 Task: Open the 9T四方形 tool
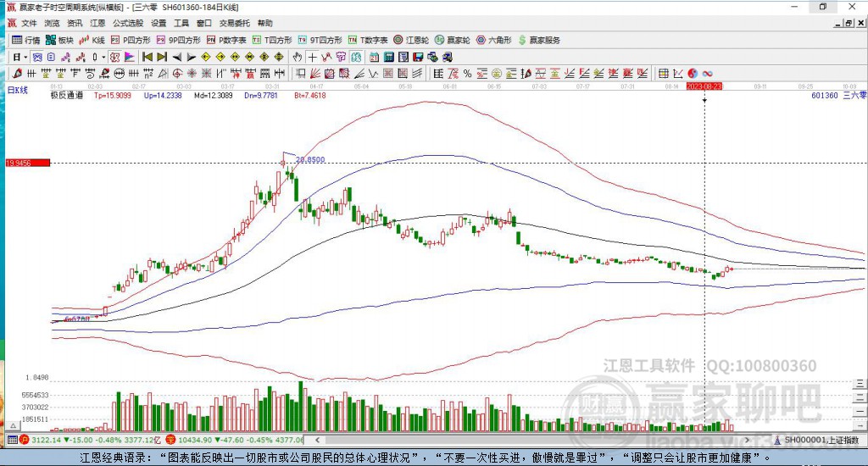pyautogui.click(x=320, y=40)
